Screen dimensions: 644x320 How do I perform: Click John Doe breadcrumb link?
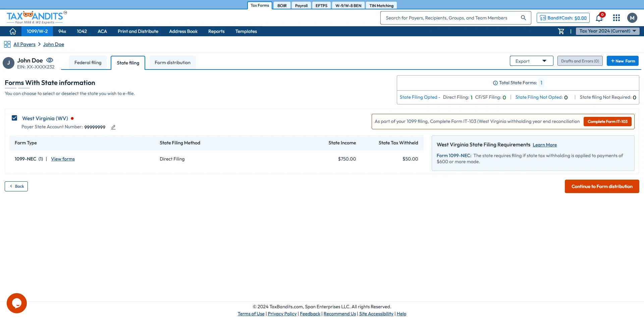pyautogui.click(x=53, y=44)
